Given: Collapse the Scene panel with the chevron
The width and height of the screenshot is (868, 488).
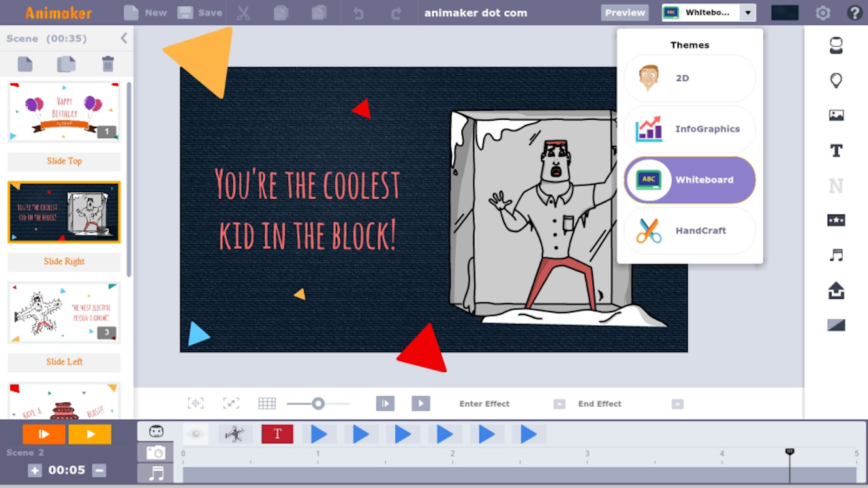Looking at the screenshot, I should click(x=124, y=38).
